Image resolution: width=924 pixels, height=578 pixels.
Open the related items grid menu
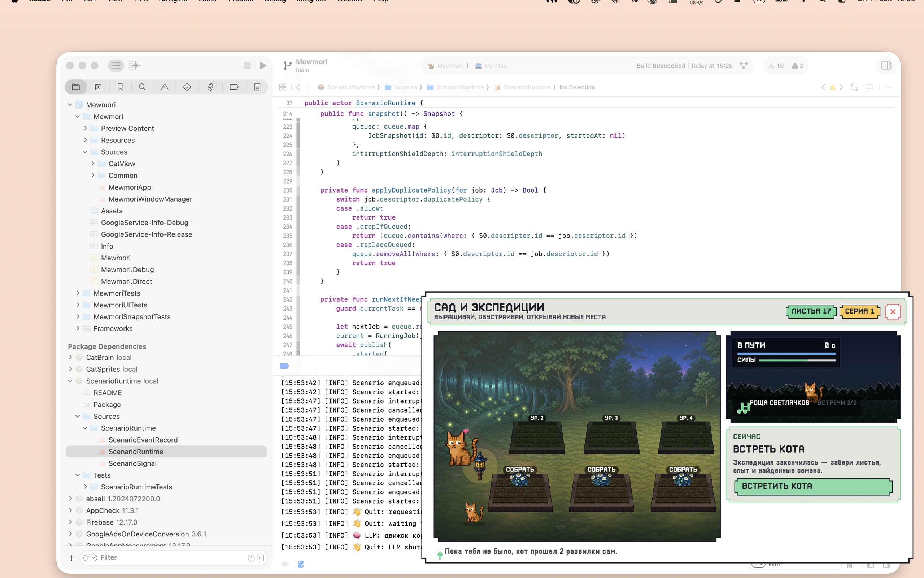[283, 87]
